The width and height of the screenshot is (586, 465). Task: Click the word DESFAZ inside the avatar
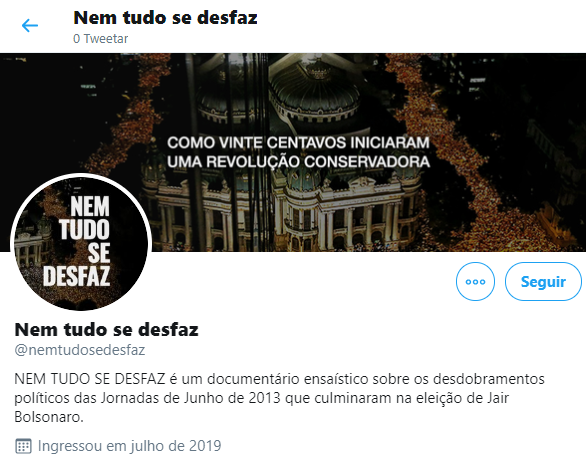click(x=77, y=276)
